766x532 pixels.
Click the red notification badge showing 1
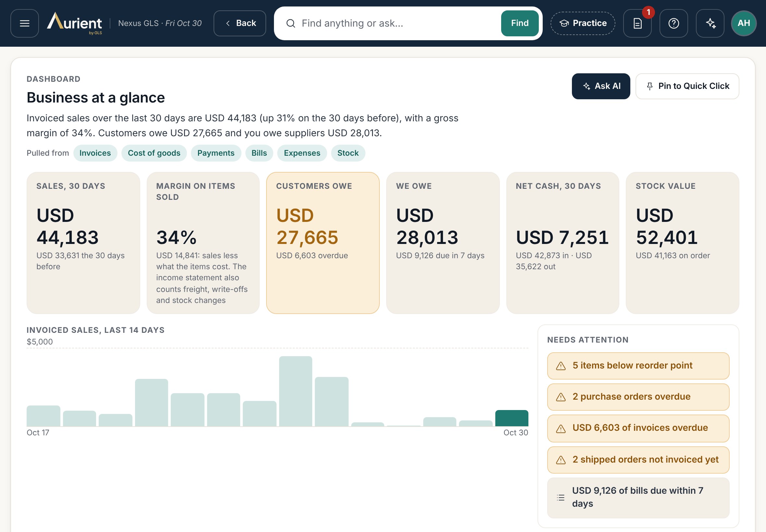(648, 12)
